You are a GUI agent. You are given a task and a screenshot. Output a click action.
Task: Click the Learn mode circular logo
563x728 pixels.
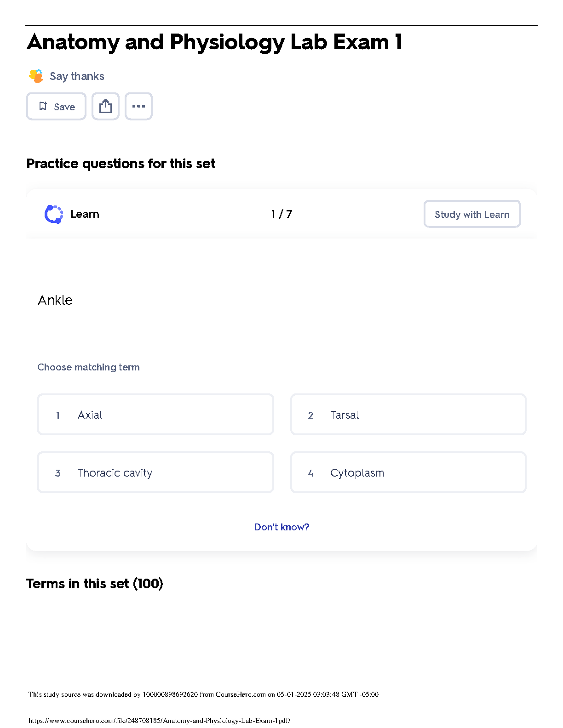(x=54, y=214)
